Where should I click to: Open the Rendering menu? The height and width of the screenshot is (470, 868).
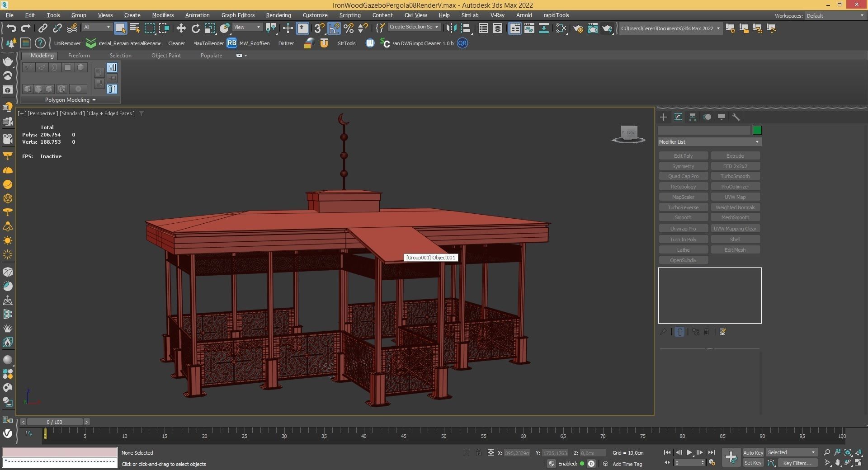pyautogui.click(x=278, y=15)
